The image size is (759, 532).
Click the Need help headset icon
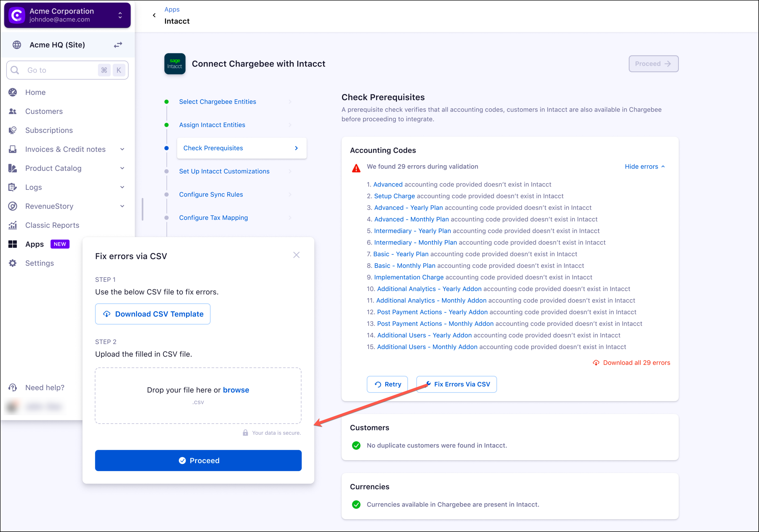click(x=13, y=388)
